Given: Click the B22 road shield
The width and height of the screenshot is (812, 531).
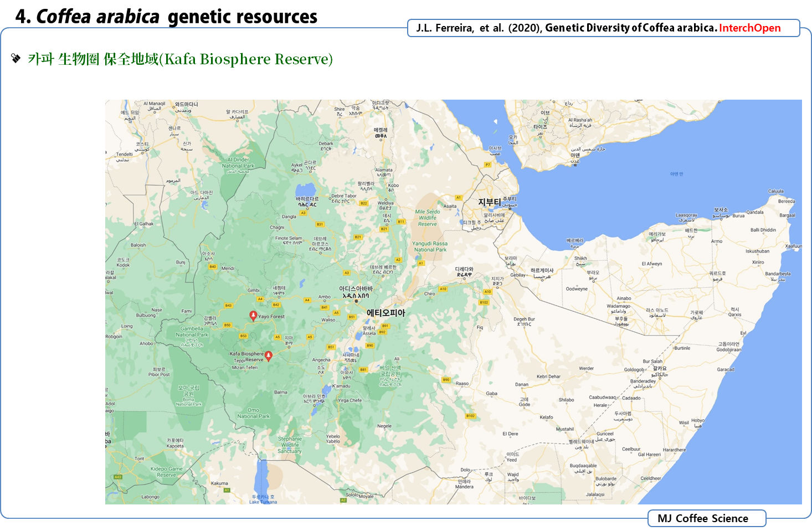Looking at the screenshot, I should pyautogui.click(x=364, y=203).
